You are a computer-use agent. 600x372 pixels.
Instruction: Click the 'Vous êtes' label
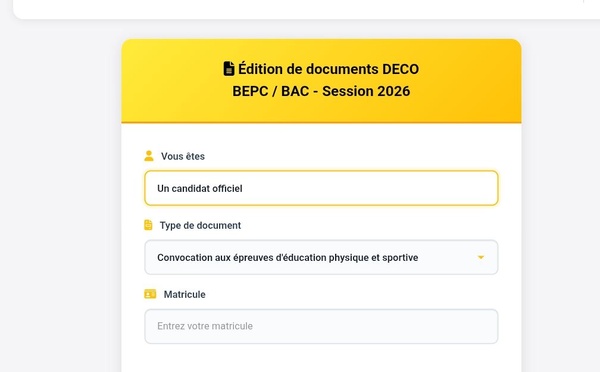click(x=183, y=156)
